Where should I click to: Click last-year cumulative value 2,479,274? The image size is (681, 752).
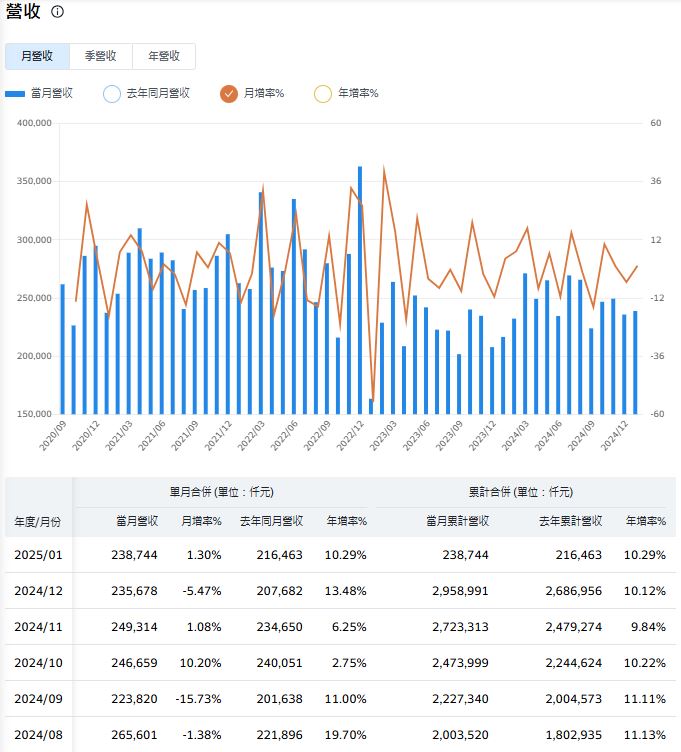click(574, 627)
